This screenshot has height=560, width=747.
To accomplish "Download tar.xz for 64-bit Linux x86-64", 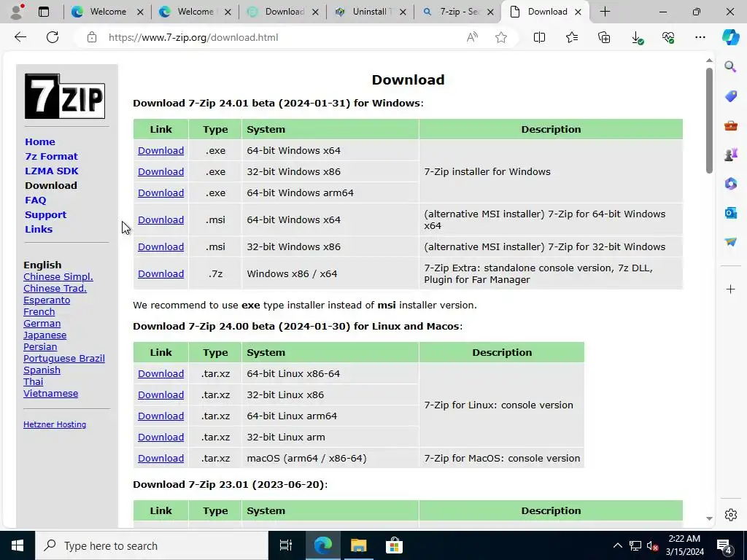I will [160, 374].
